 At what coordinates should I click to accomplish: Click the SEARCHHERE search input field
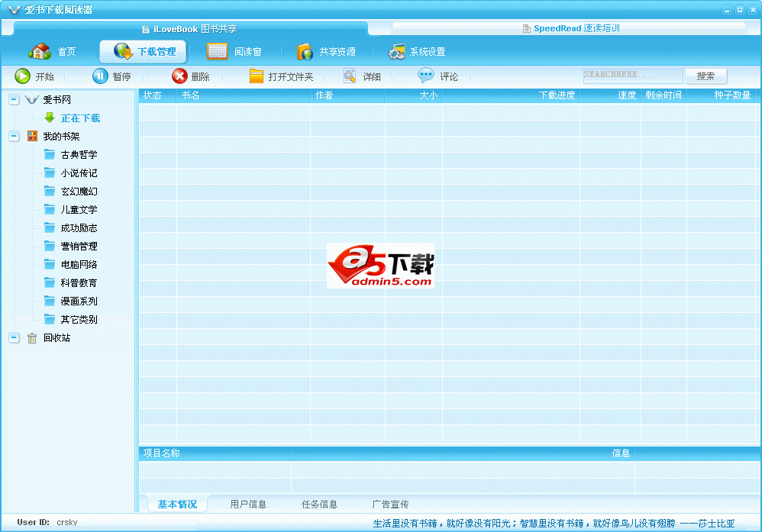coord(633,76)
